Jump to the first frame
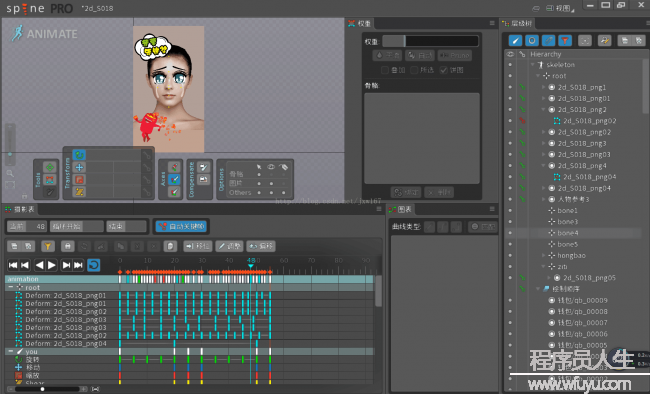This screenshot has width=650, height=394. click(13, 265)
